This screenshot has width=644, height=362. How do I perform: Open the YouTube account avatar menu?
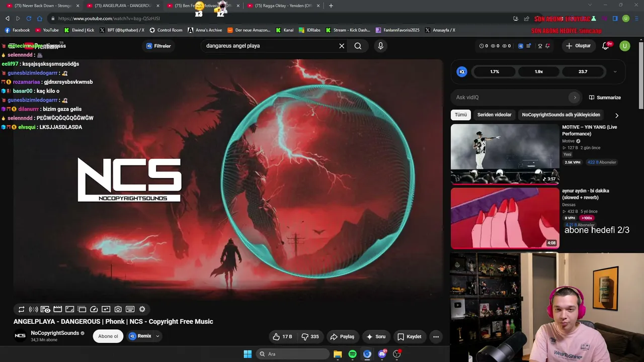(x=624, y=46)
